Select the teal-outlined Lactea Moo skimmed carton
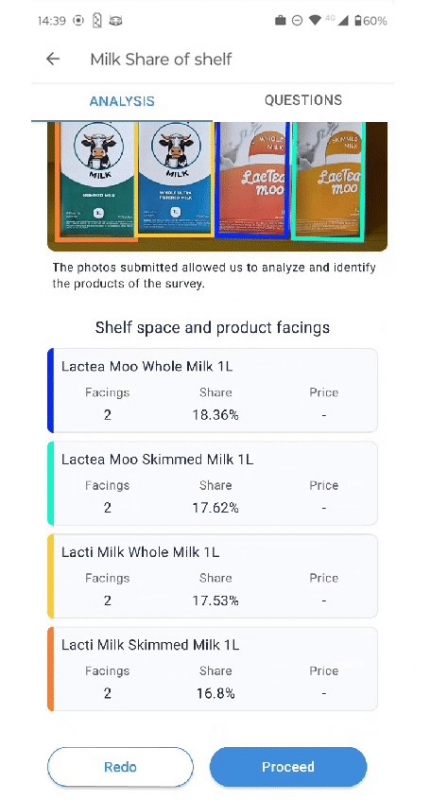 (328, 181)
